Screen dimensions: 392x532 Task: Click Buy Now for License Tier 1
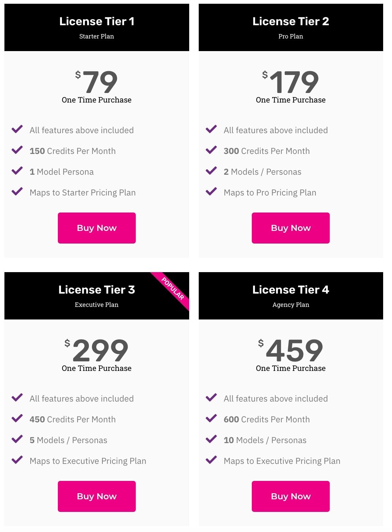97,228
